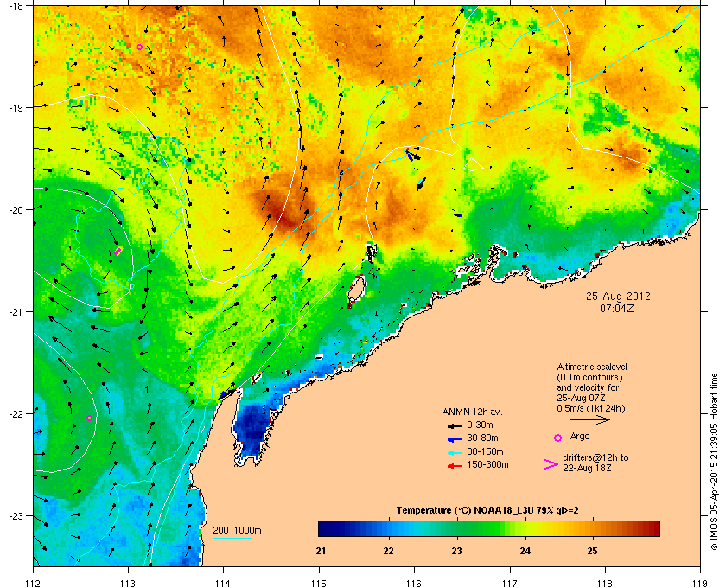Click the 115 longitude axis label

click(x=319, y=584)
